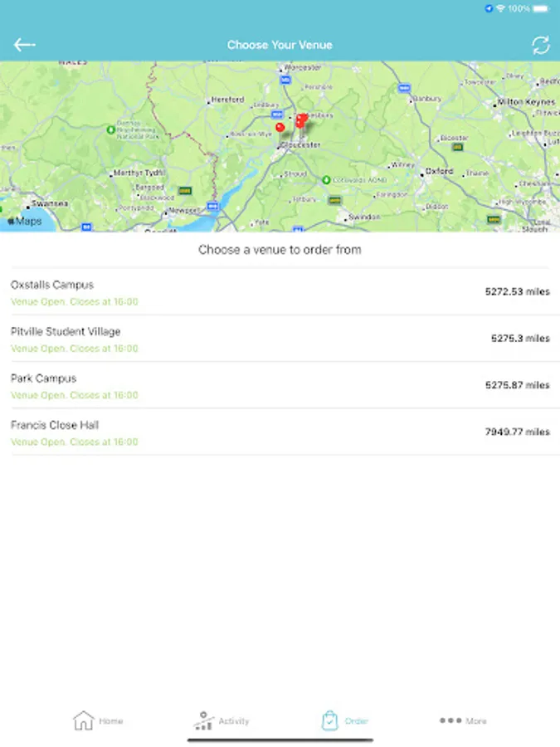Tap the 7949.77 miles distance
Screen dimensions: 560x747
click(517, 432)
